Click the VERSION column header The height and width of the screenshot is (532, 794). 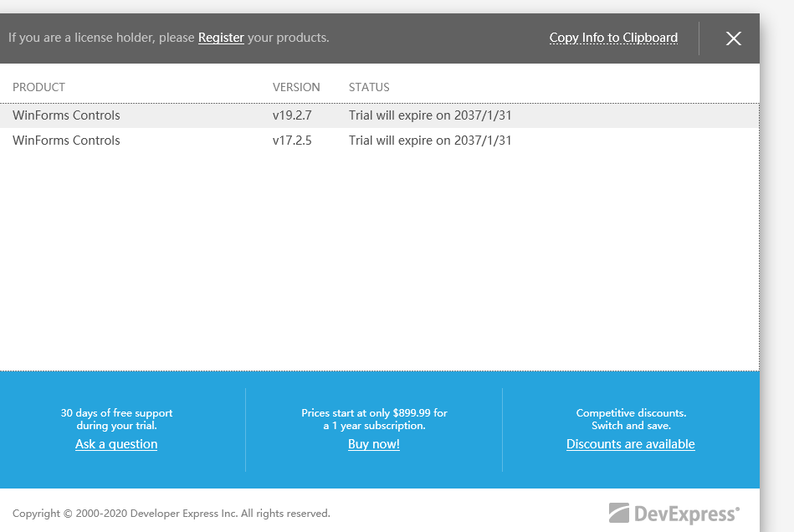click(x=296, y=87)
